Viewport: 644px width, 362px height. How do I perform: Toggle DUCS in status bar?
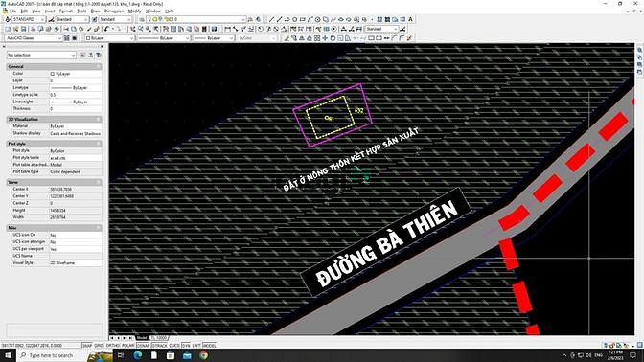click(174, 346)
